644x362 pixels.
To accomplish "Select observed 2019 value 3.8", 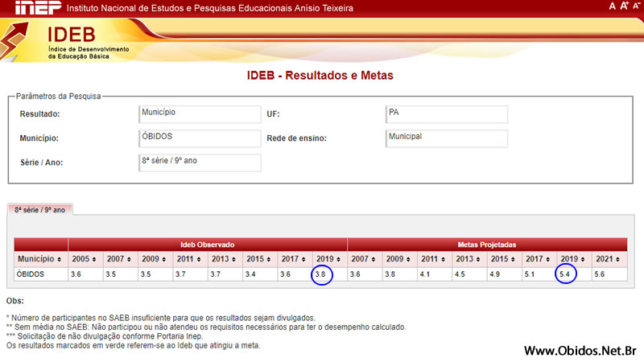I will click(330, 274).
